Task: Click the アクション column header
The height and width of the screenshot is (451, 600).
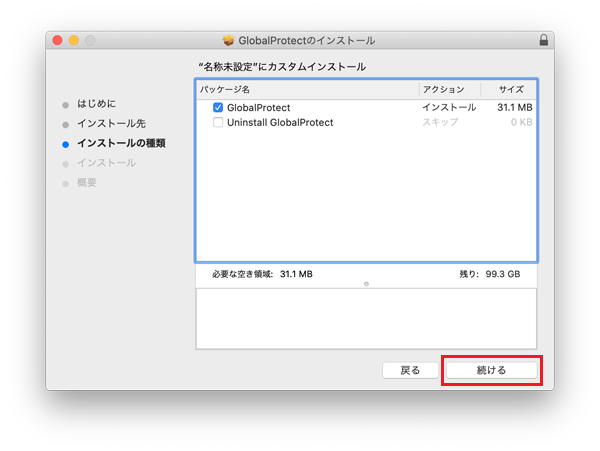Action: (x=443, y=90)
